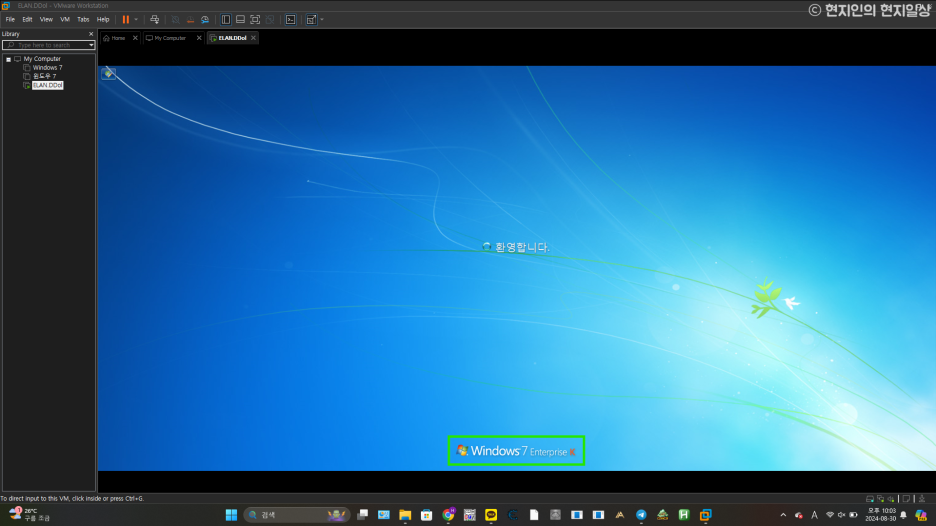Open the power options dropdown beside the pause button

[x=136, y=20]
